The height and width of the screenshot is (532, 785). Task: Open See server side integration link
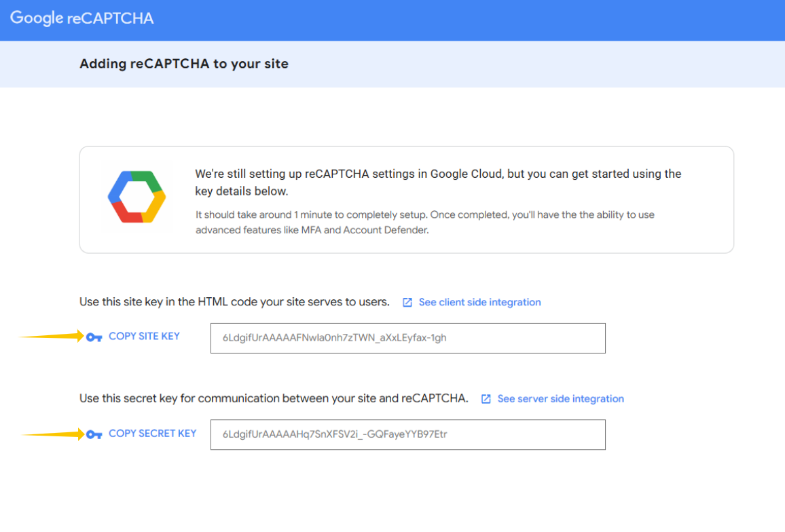(x=561, y=399)
